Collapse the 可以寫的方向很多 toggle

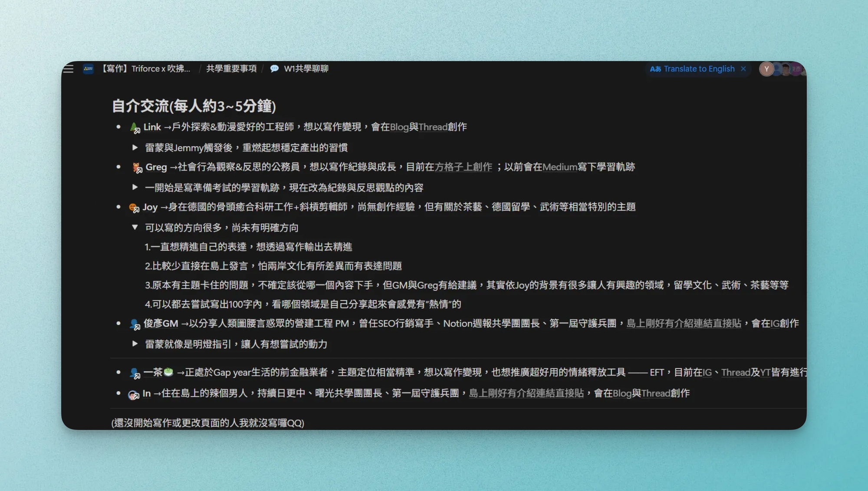click(x=135, y=227)
